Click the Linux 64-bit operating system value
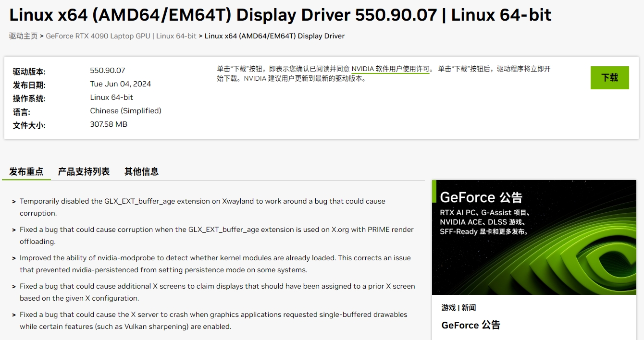The height and width of the screenshot is (340, 644). coord(111,97)
